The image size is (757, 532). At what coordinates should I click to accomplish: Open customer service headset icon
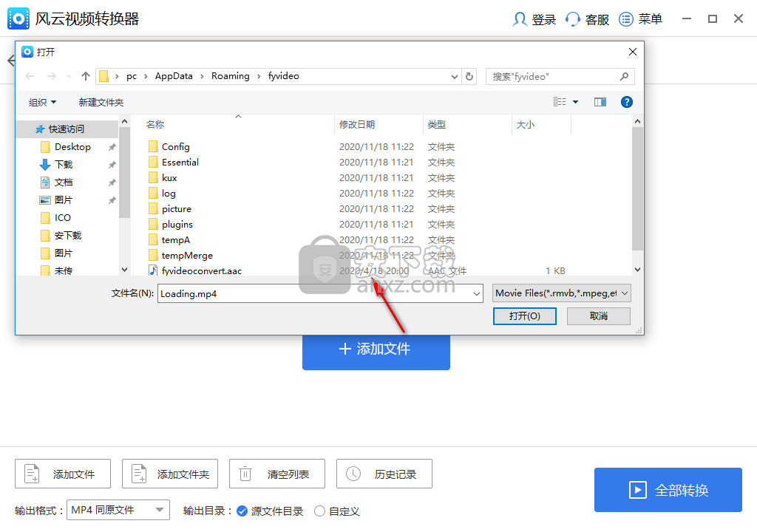pyautogui.click(x=573, y=19)
